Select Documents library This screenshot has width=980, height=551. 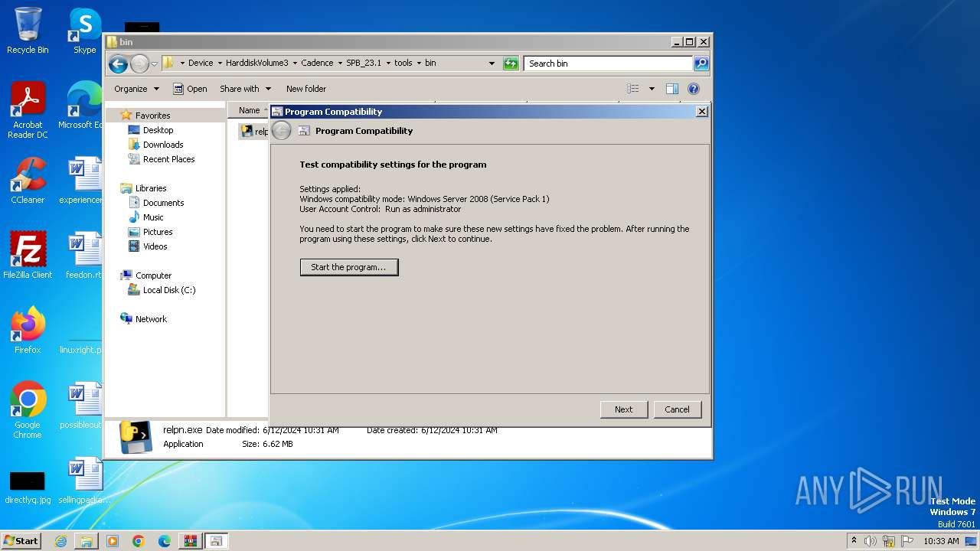[x=163, y=203]
